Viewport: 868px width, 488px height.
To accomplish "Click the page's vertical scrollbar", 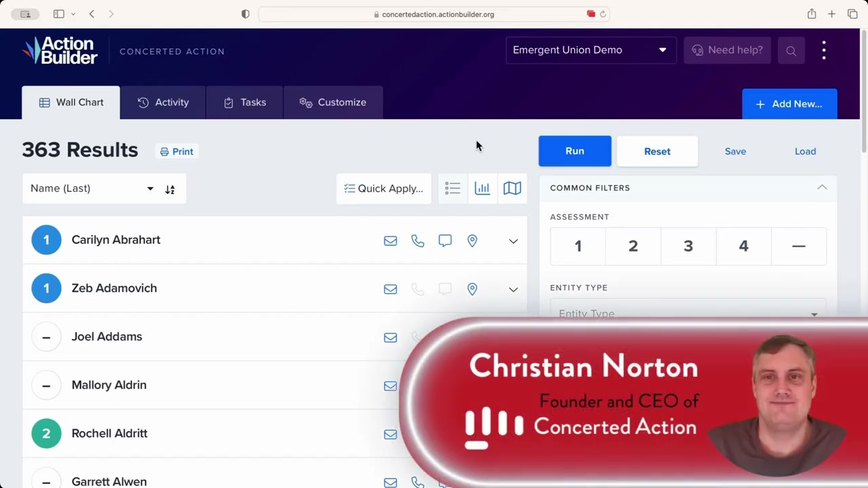I will (864, 91).
